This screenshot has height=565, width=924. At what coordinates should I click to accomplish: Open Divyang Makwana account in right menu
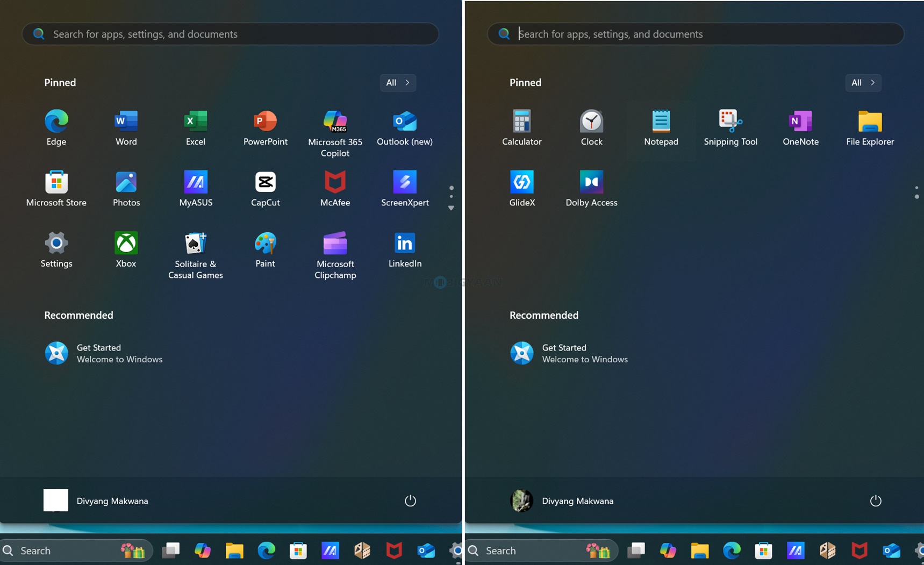(562, 500)
